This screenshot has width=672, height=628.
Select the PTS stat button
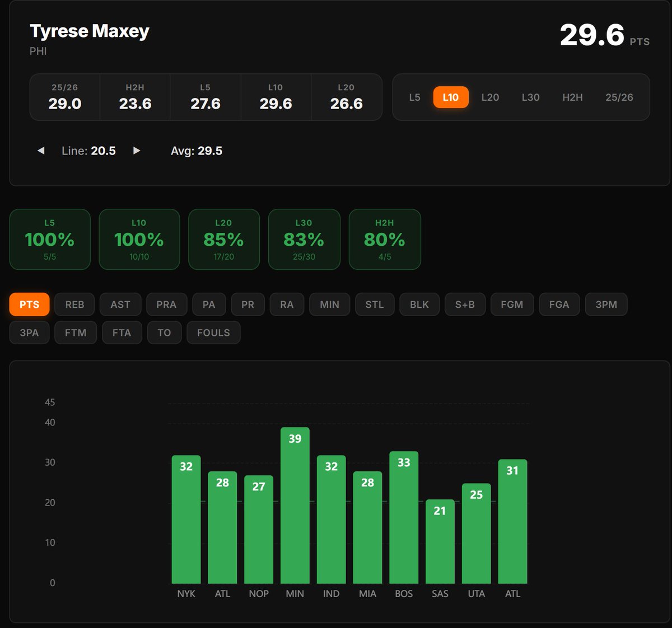(30, 304)
